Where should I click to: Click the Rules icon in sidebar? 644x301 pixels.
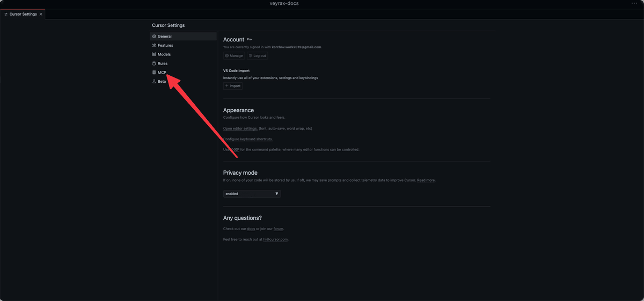coord(154,63)
